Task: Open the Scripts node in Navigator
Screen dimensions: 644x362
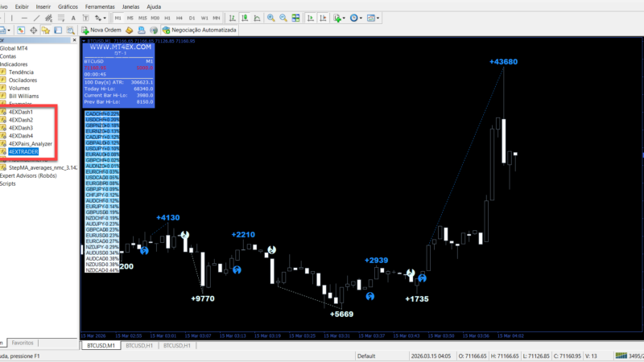Action: 8,183
